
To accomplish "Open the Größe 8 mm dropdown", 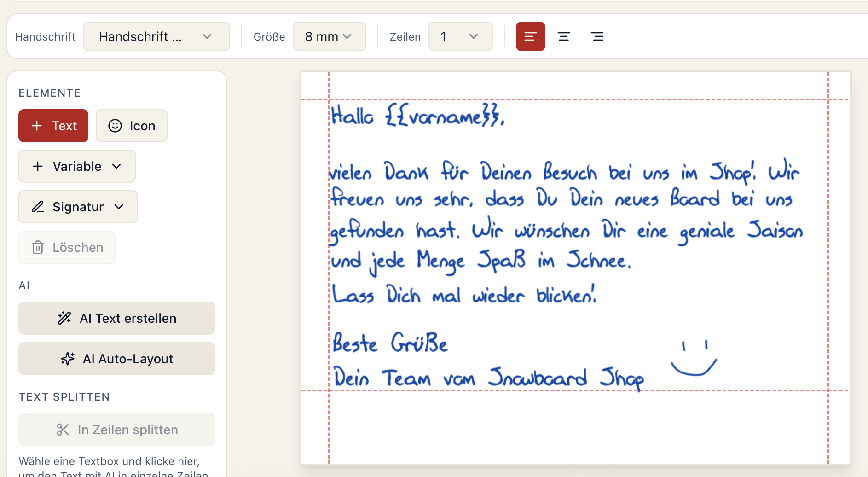I will tap(330, 36).
